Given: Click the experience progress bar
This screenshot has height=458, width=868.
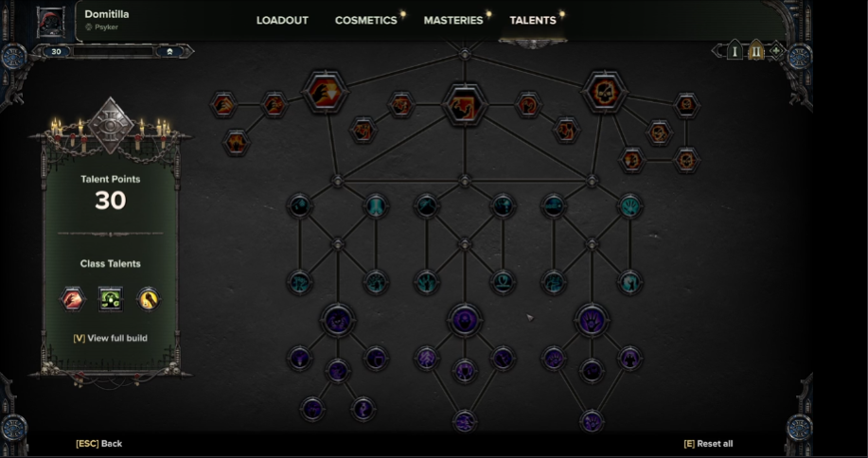Looking at the screenshot, I should [113, 51].
